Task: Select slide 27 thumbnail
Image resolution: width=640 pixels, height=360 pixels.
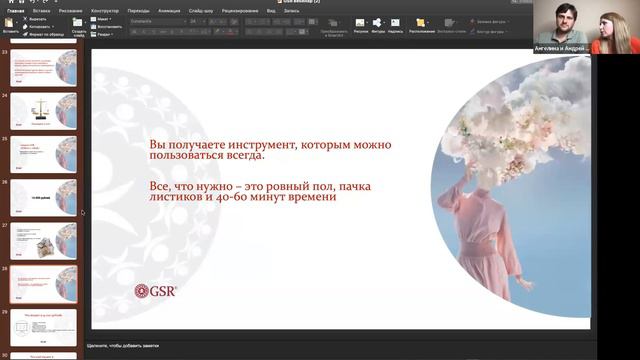Action: [43, 241]
